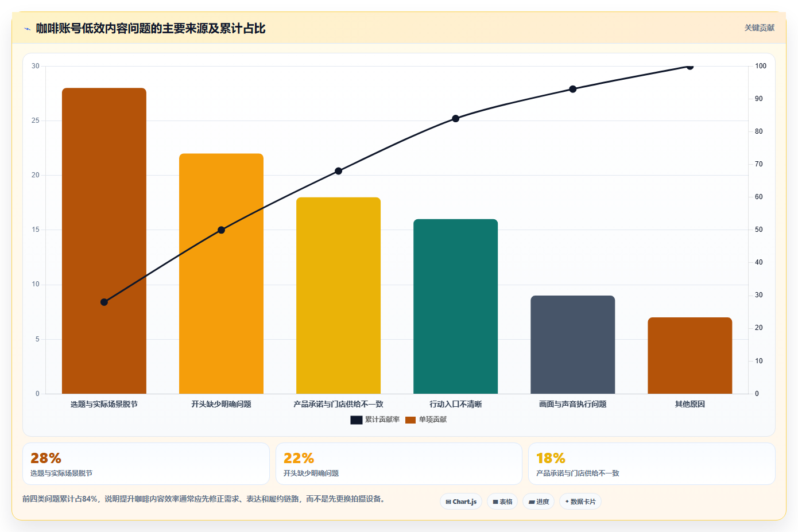
Task: Click the 数据卡片 tag chip
Action: 580,502
